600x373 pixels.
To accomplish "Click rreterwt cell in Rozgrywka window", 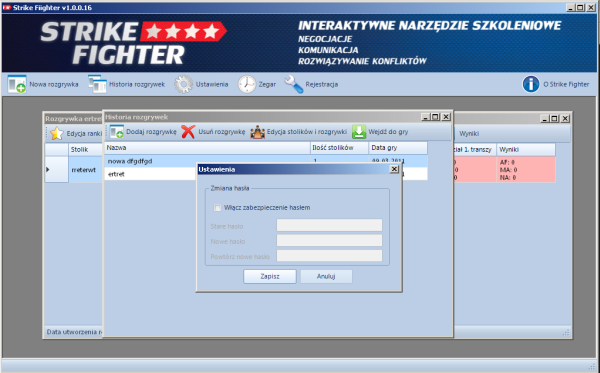I will pos(85,169).
